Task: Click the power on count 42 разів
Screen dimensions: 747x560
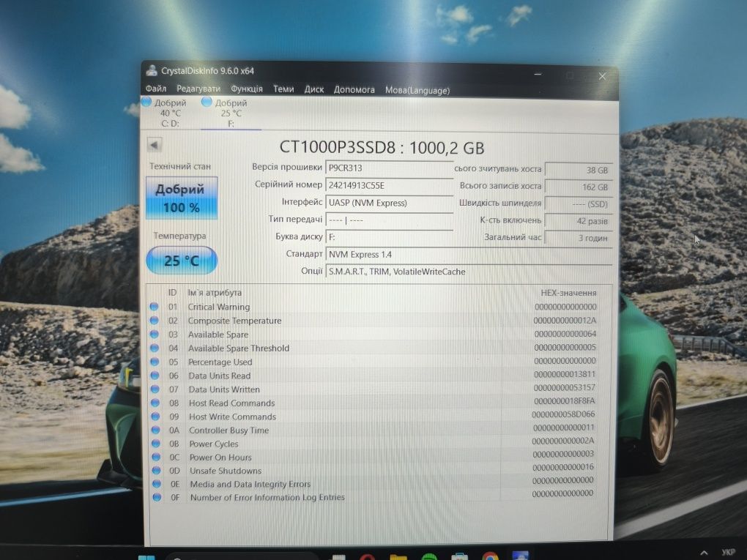Action: point(579,221)
